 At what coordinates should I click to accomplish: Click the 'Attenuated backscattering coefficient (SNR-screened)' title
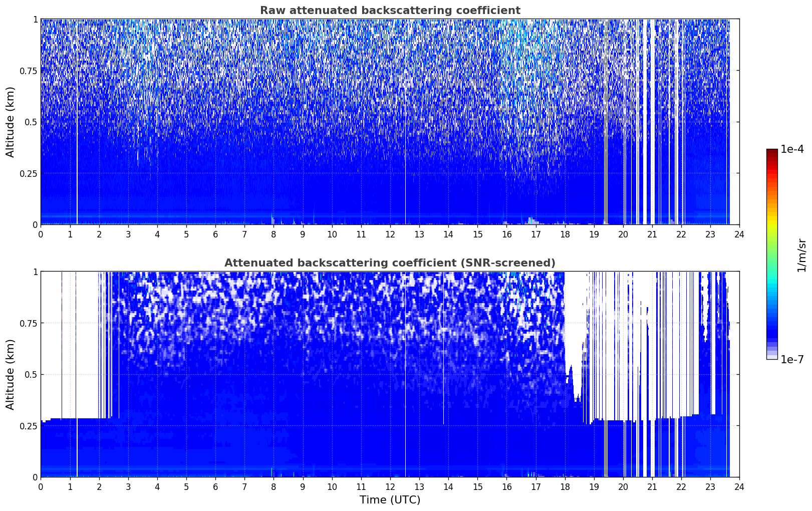(x=390, y=263)
